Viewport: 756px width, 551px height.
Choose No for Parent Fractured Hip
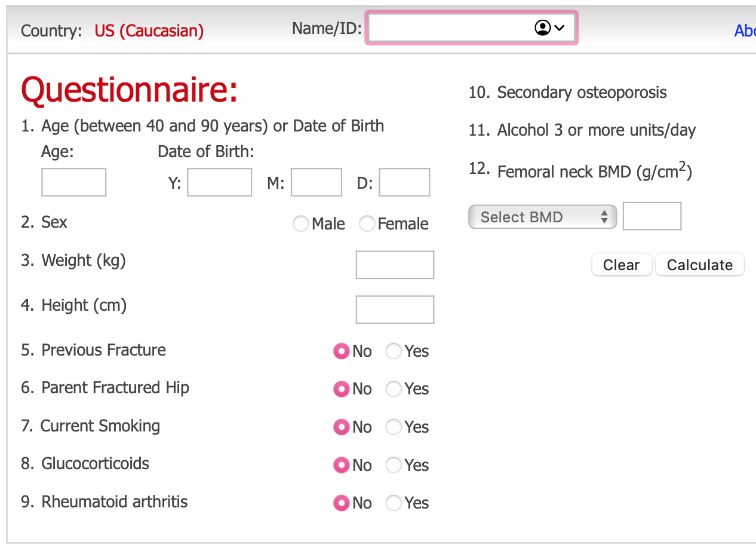pyautogui.click(x=341, y=390)
